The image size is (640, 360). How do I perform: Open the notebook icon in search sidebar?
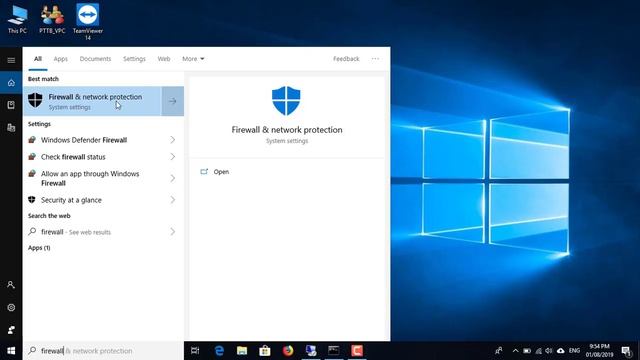coord(11,105)
